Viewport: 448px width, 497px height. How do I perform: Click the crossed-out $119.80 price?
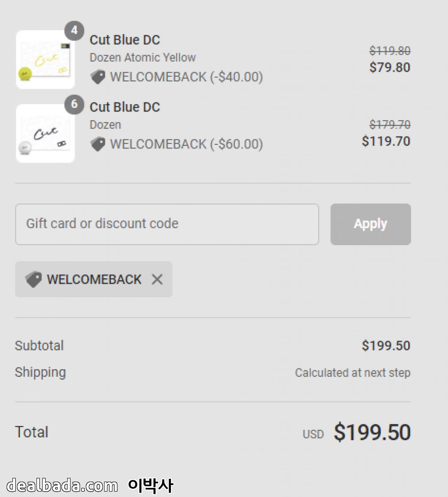click(x=390, y=51)
